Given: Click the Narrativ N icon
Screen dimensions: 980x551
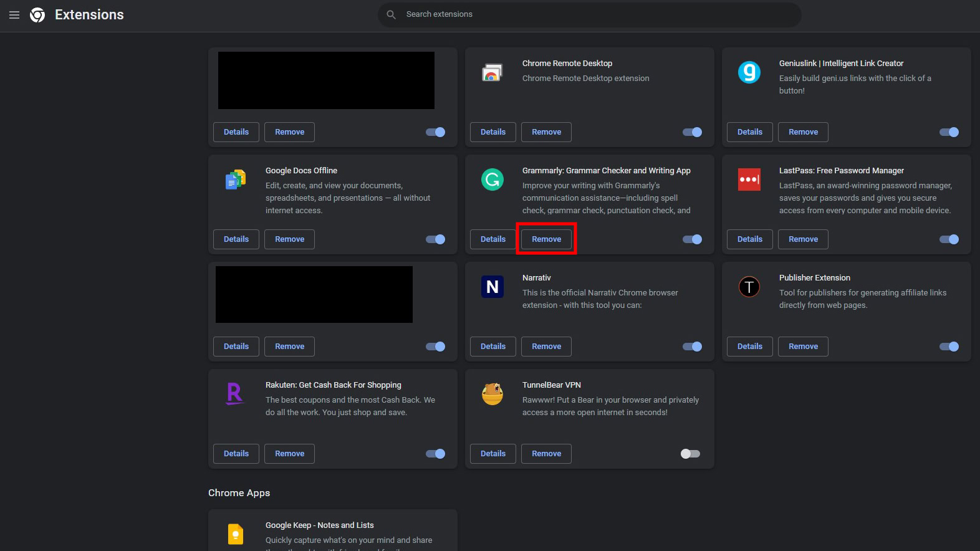Looking at the screenshot, I should point(492,287).
